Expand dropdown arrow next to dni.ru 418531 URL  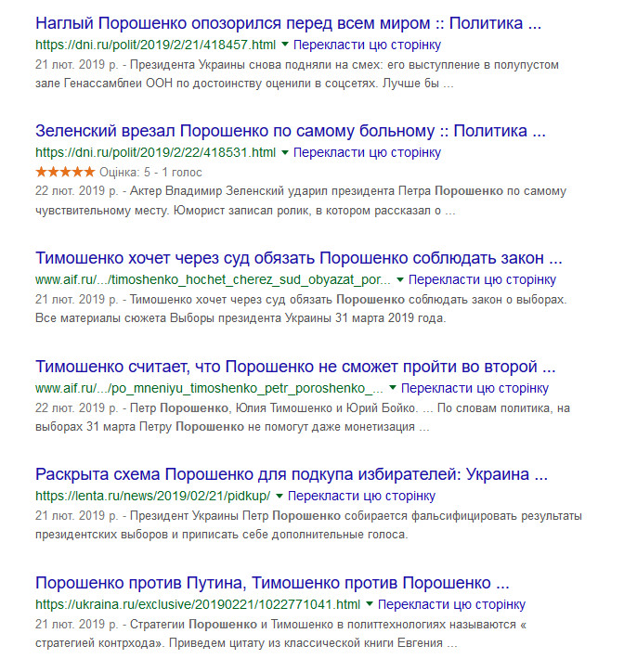285,152
